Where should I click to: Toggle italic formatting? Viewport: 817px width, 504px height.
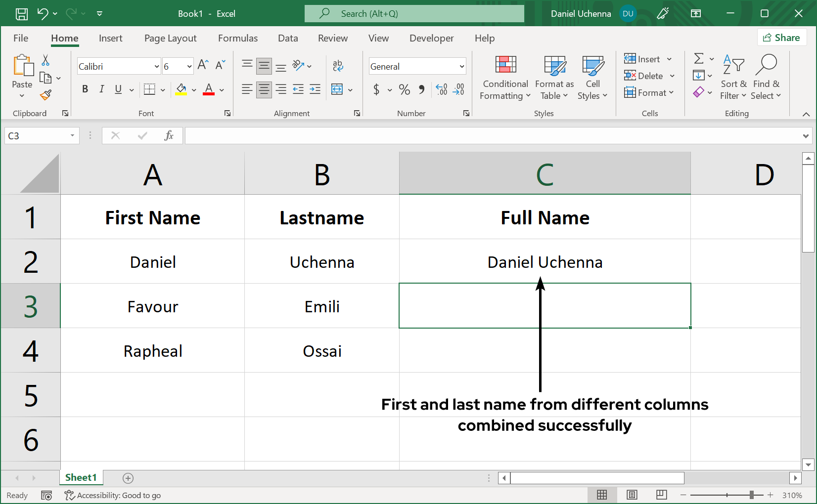pyautogui.click(x=101, y=89)
